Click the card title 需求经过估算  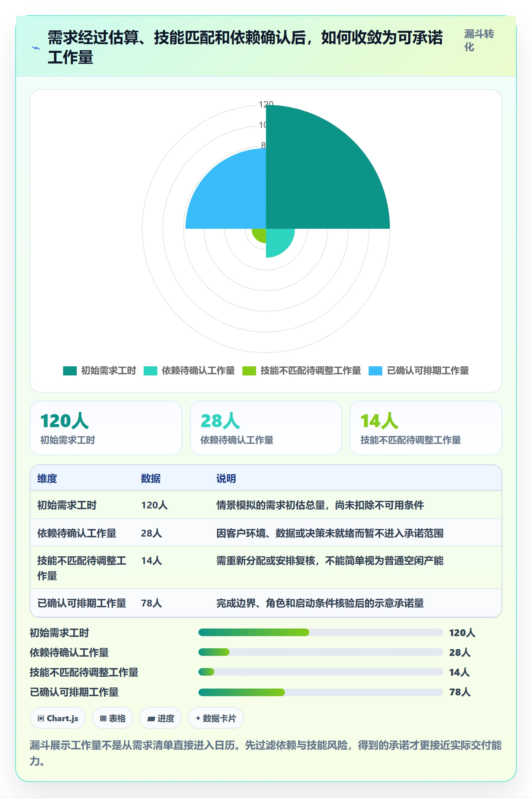245,47
